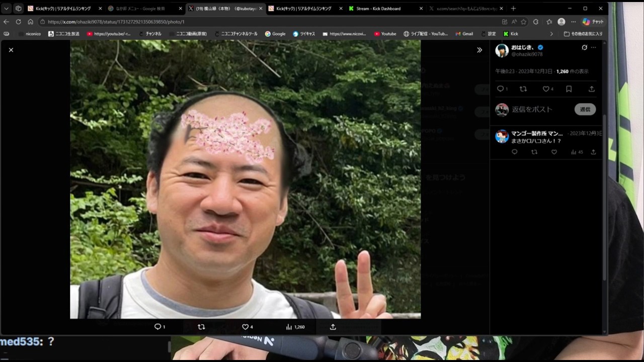Close the Stream - Kick Dashboard tab

tap(421, 9)
